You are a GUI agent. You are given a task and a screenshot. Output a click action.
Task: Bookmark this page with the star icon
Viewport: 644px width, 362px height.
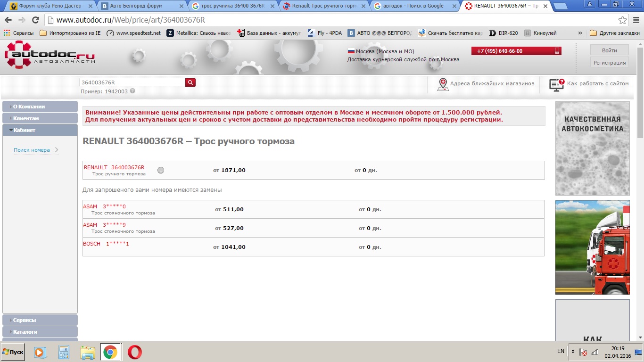pyautogui.click(x=622, y=20)
